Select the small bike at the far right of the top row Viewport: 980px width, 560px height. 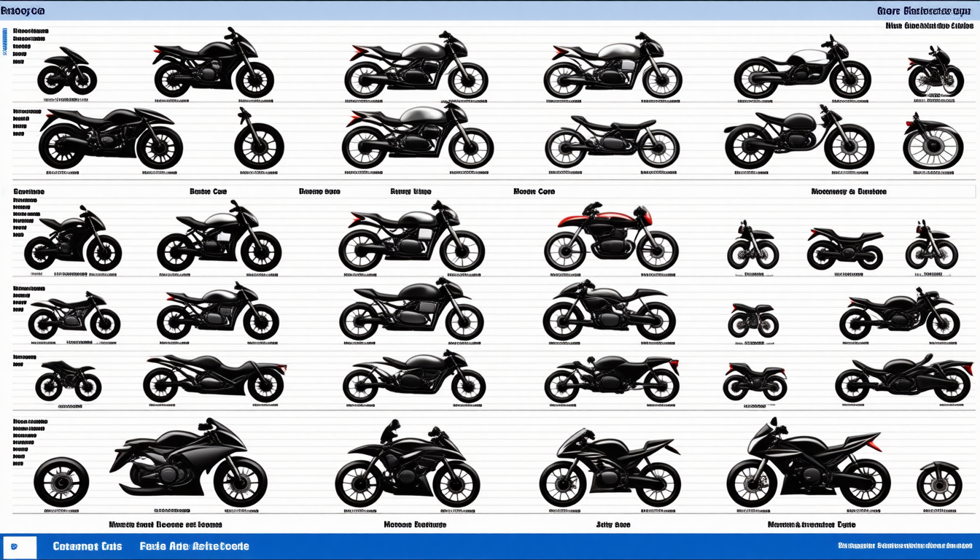point(936,71)
